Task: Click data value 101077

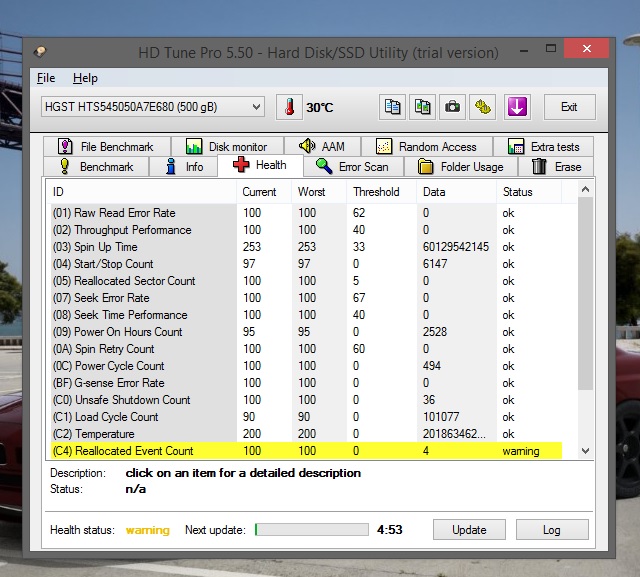Action: point(441,417)
